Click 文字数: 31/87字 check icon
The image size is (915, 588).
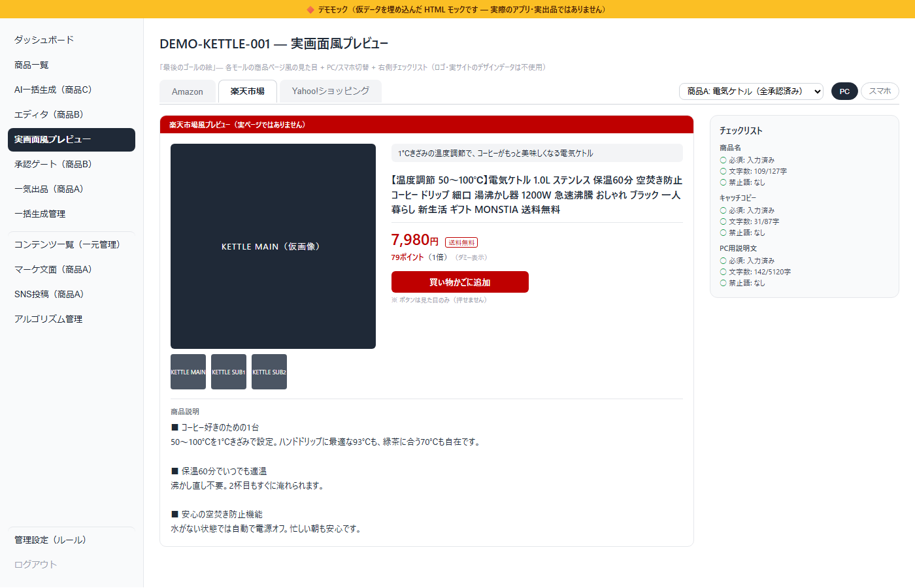[x=724, y=221]
